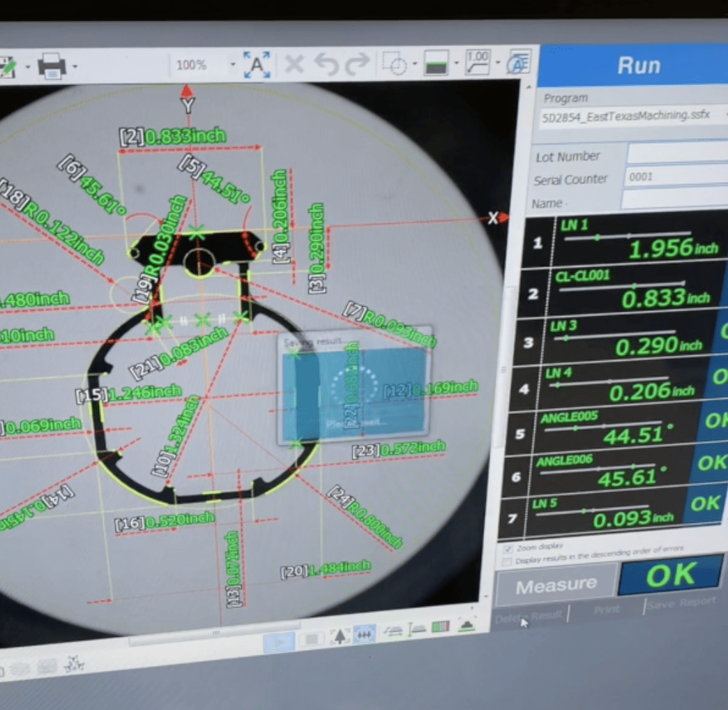This screenshot has width=728, height=710.
Task: Click the molecule-shaped icon at bottom left
Action: click(73, 665)
